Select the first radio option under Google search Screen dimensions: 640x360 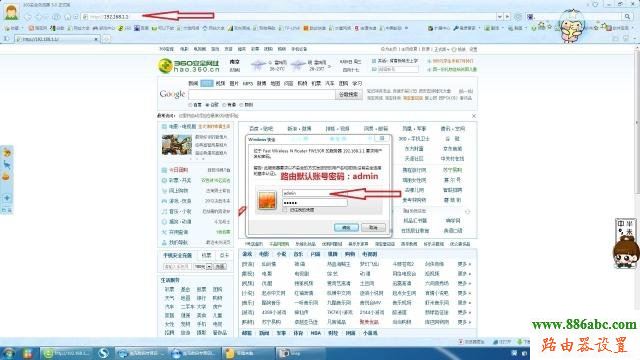[x=190, y=105]
